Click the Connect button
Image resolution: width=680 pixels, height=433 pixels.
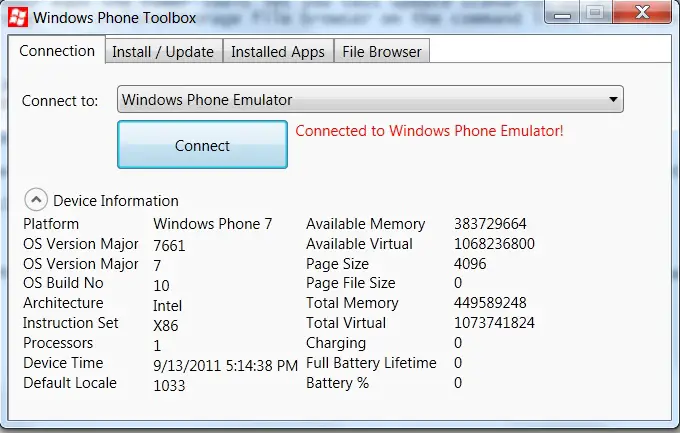pyautogui.click(x=202, y=145)
